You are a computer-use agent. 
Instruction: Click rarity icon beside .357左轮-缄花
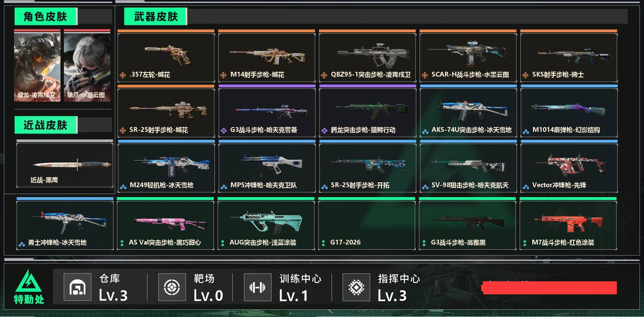click(x=123, y=75)
